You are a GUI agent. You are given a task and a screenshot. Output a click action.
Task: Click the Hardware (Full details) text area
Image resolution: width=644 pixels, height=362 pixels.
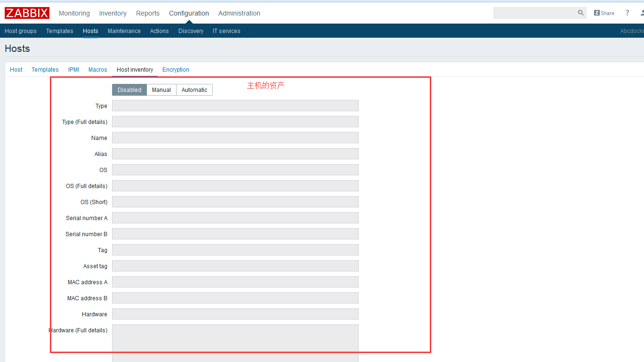click(235, 343)
